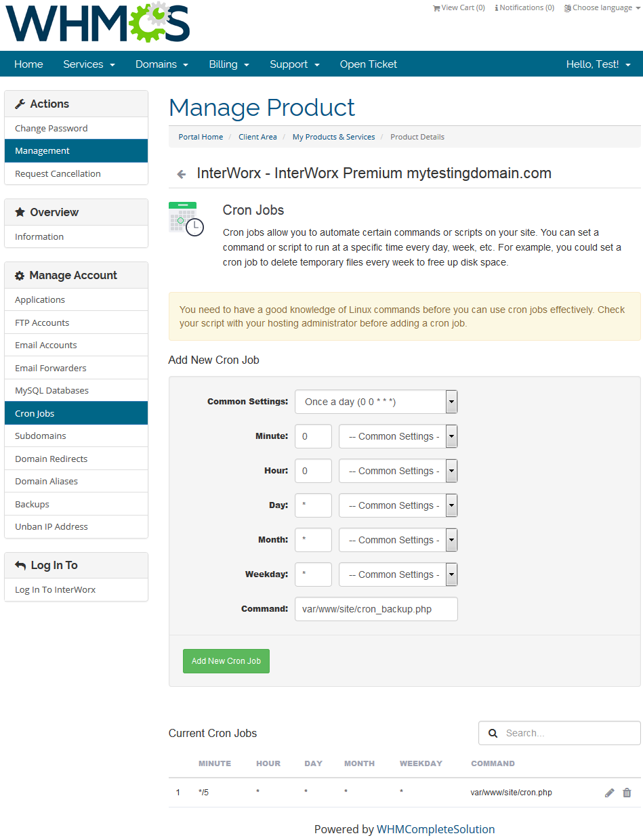Open the Weekday common settings dropdown

tap(398, 574)
